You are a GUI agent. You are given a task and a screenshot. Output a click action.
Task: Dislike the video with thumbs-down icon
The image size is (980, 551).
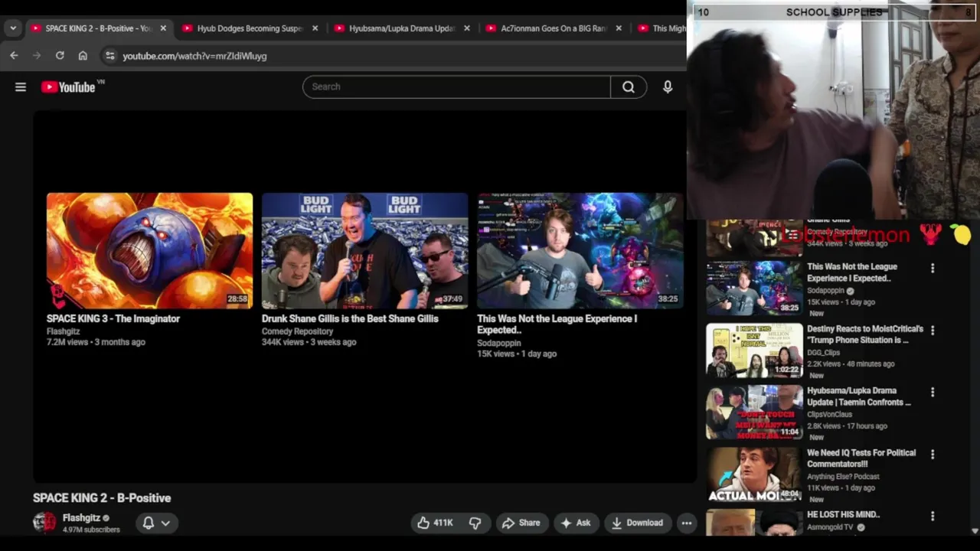click(475, 523)
